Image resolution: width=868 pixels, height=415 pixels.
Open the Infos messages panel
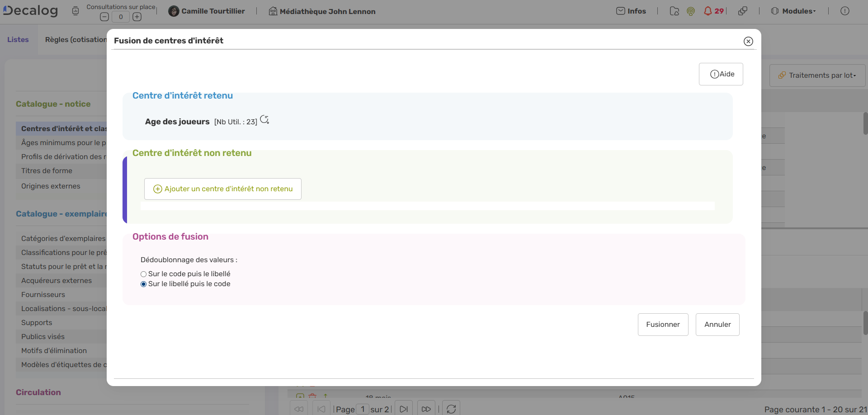pyautogui.click(x=631, y=11)
